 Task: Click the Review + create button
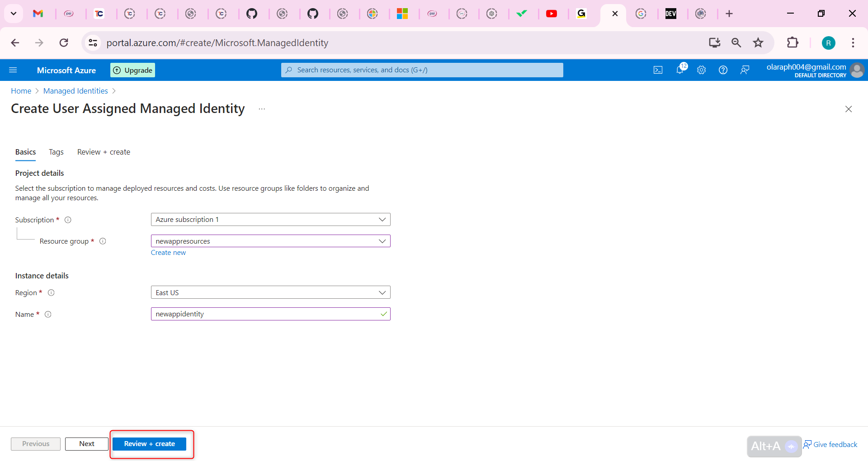pos(150,444)
